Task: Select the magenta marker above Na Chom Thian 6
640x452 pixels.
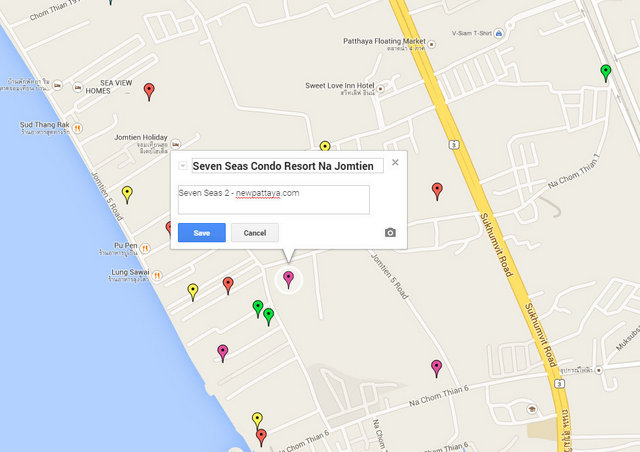Action: [436, 369]
